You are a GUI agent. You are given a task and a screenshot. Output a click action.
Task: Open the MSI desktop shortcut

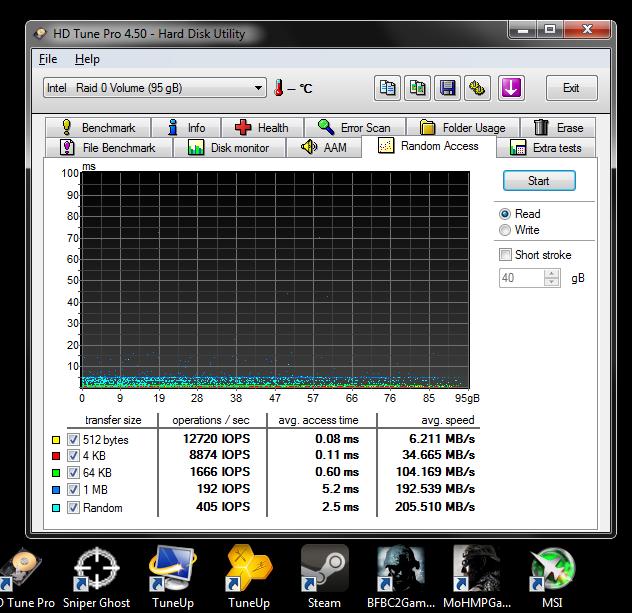552,577
